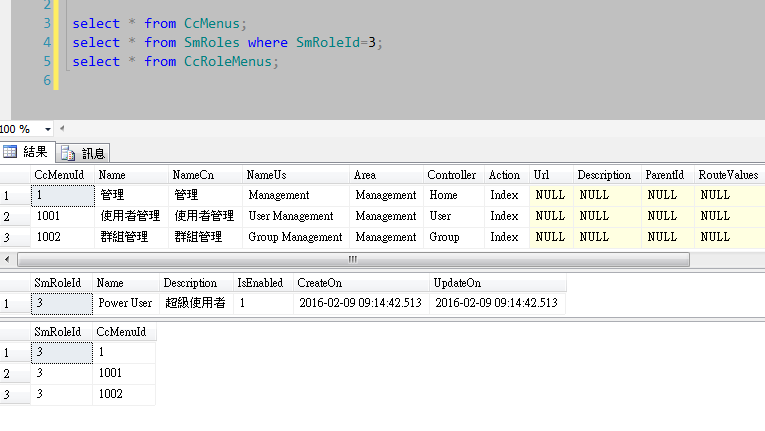Click the Home controller cell

[x=453, y=195]
